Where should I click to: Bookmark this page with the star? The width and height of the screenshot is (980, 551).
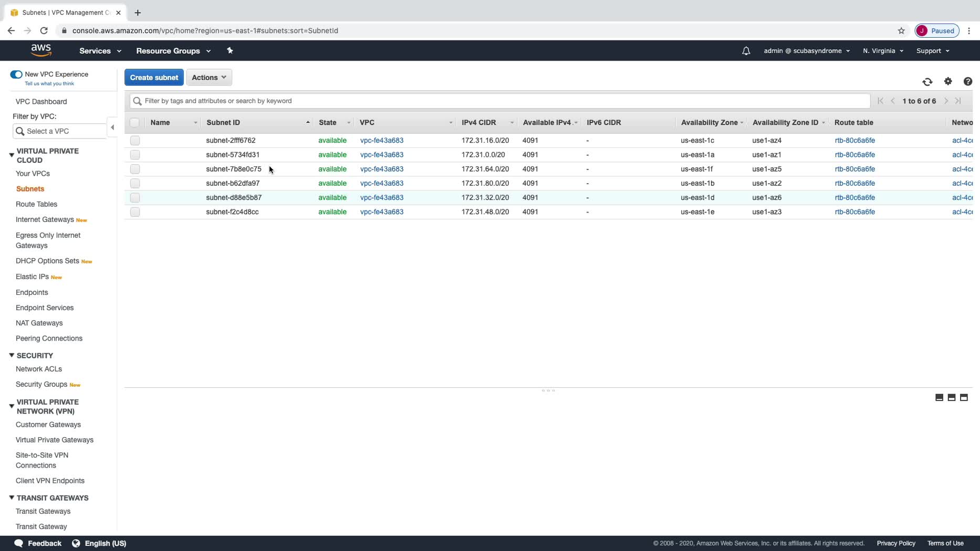click(x=901, y=30)
